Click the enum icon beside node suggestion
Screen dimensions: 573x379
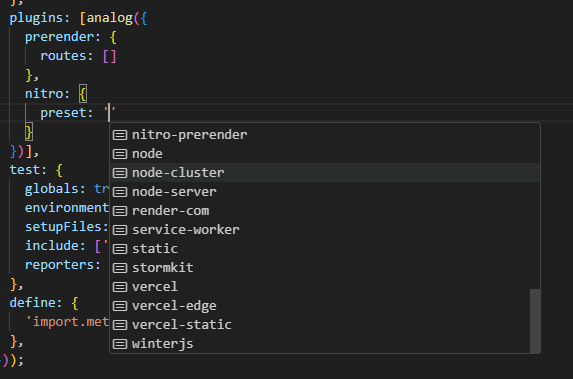pos(120,154)
